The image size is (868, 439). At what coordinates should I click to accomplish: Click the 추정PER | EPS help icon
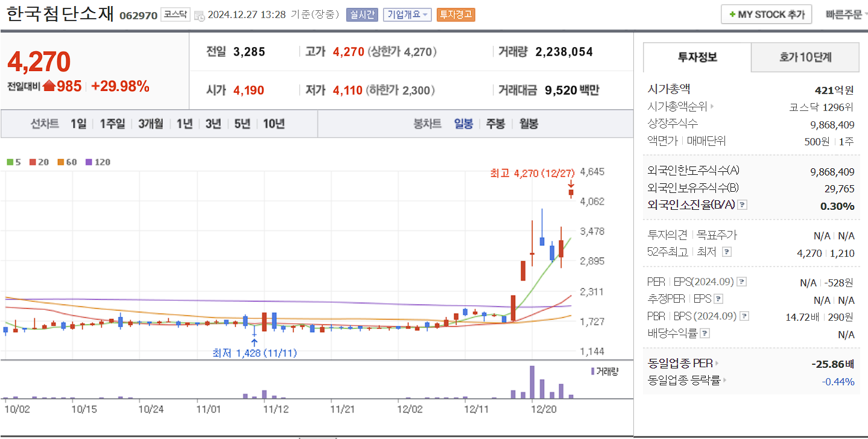(718, 298)
